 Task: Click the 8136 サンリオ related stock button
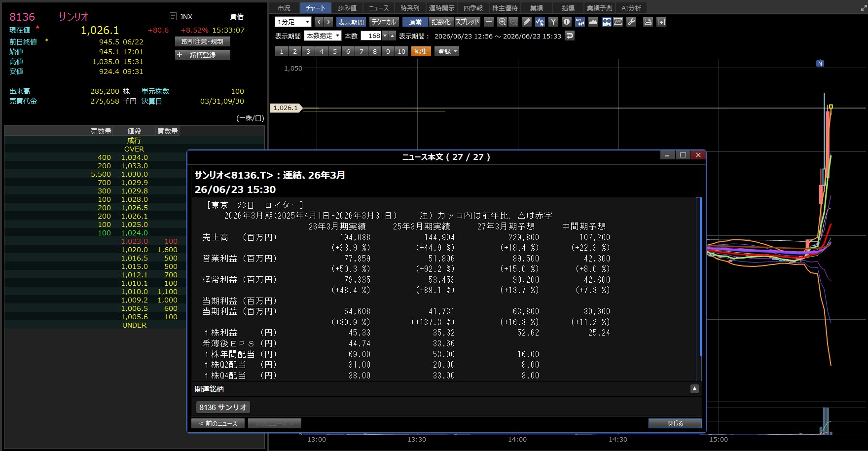tap(223, 407)
